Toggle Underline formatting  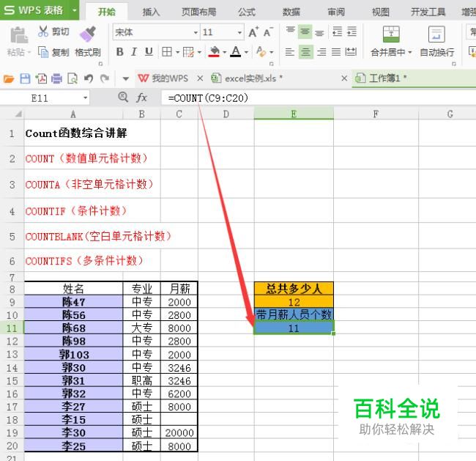pos(149,52)
